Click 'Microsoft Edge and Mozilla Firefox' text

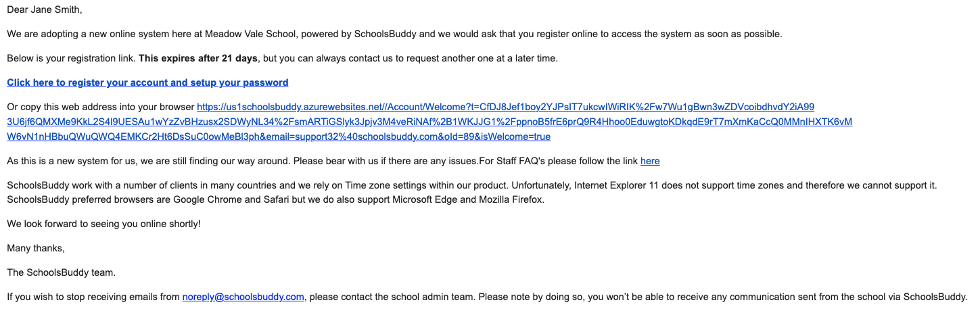(467, 199)
